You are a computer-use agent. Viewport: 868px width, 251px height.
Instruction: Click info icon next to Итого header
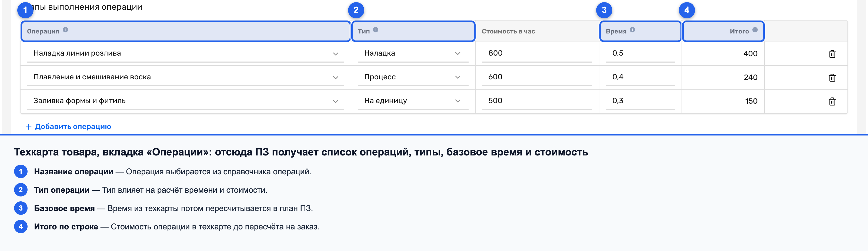755,30
